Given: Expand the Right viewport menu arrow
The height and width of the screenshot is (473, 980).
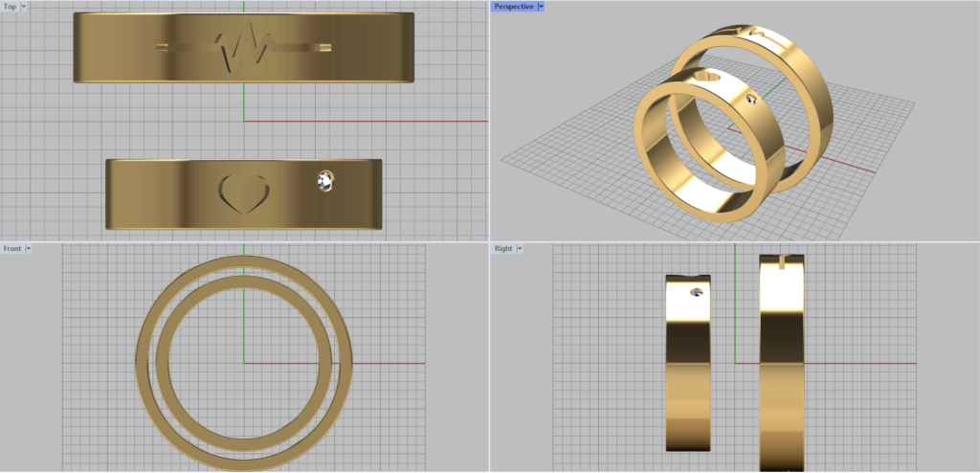Looking at the screenshot, I should [x=519, y=248].
